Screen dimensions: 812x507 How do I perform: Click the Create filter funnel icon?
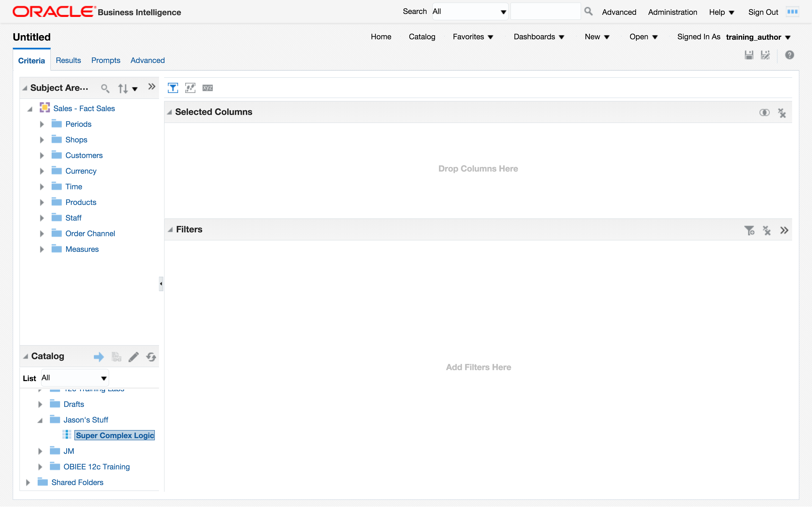(x=173, y=88)
